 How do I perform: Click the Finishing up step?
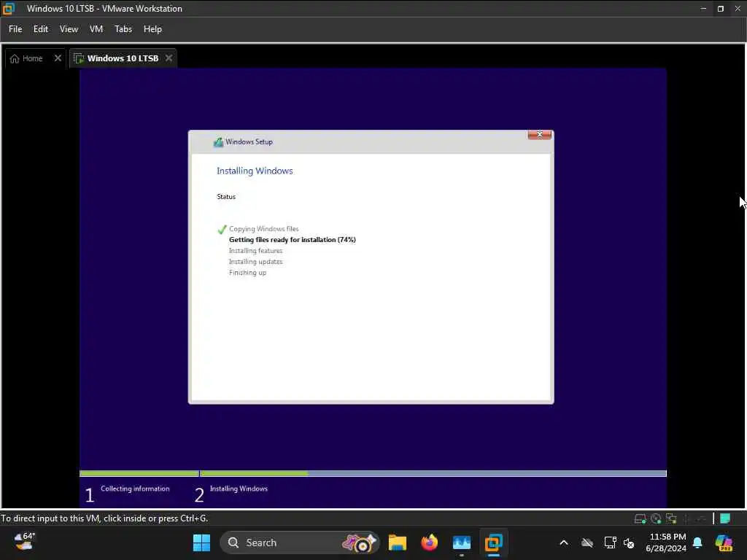point(247,273)
